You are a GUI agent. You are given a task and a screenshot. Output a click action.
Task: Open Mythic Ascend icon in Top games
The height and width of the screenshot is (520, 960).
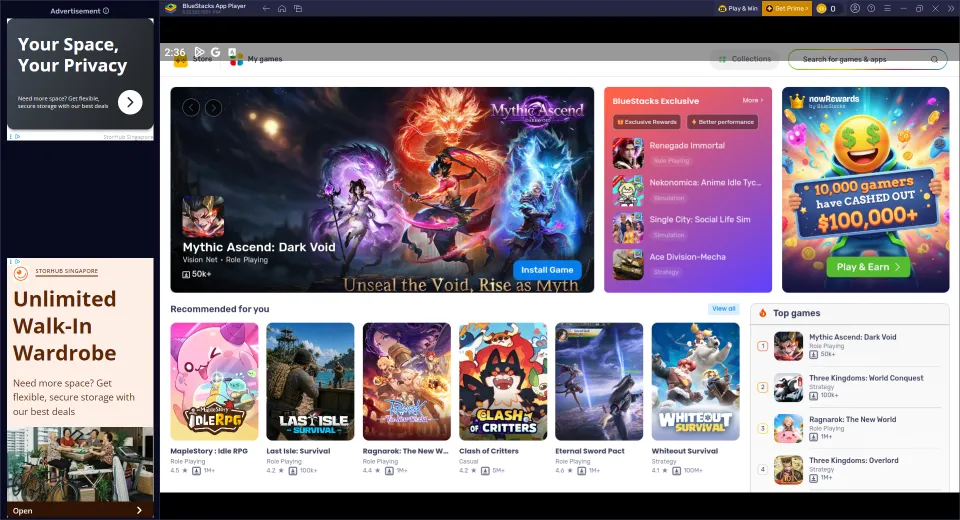788,346
